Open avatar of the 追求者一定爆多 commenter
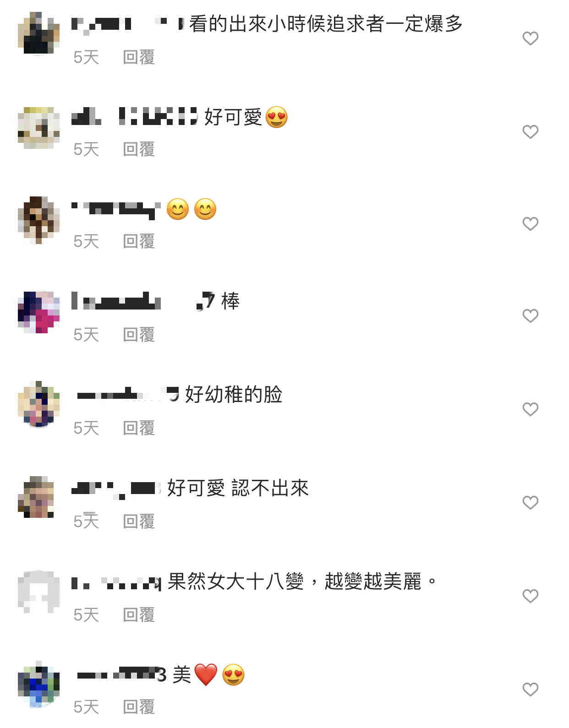 [x=38, y=34]
